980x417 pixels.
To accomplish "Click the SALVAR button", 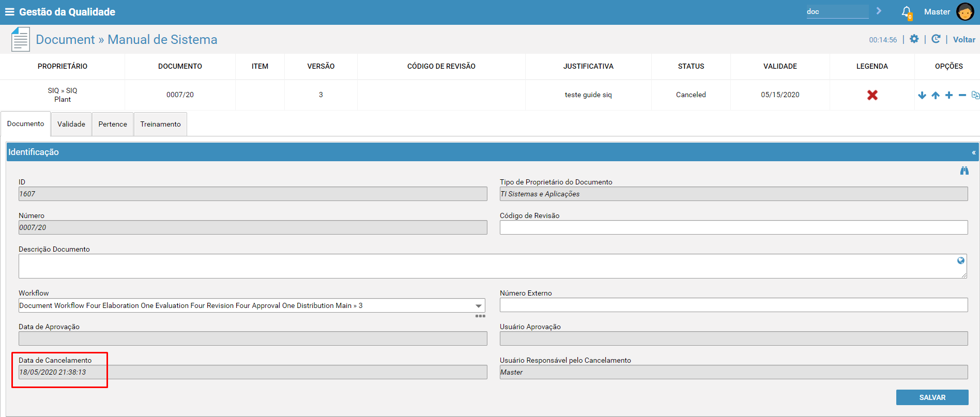I will click(932, 397).
